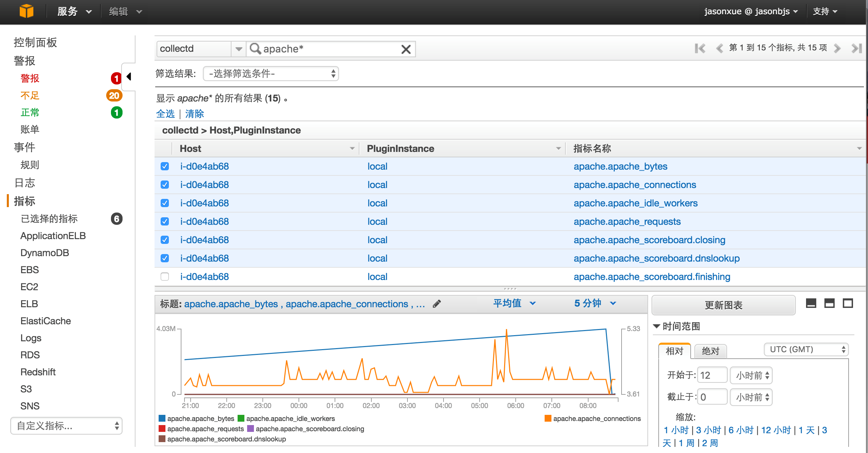Screen dimensions: 868x453
Task: Click the orange apache_connections legend swatch
Action: coord(548,418)
